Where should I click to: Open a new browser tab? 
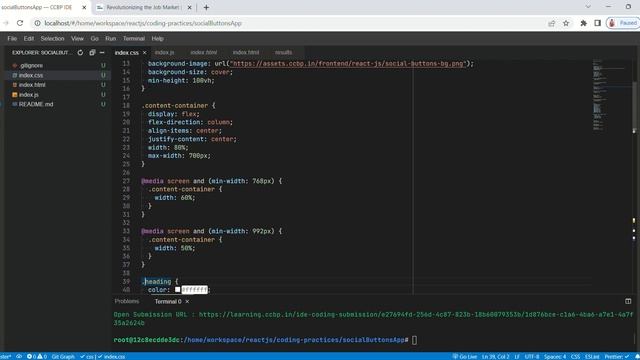point(206,7)
